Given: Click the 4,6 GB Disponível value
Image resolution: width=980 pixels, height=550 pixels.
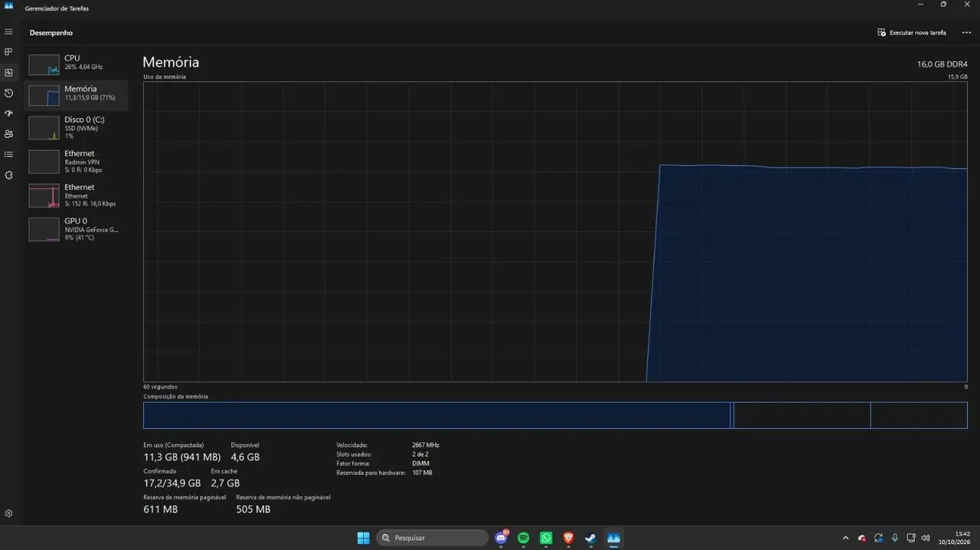Looking at the screenshot, I should 245,457.
